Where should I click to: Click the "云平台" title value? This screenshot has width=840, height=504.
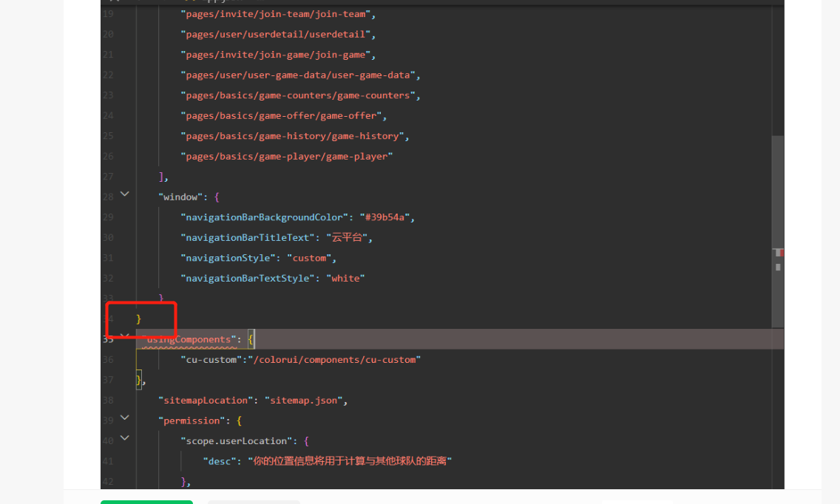coord(347,238)
